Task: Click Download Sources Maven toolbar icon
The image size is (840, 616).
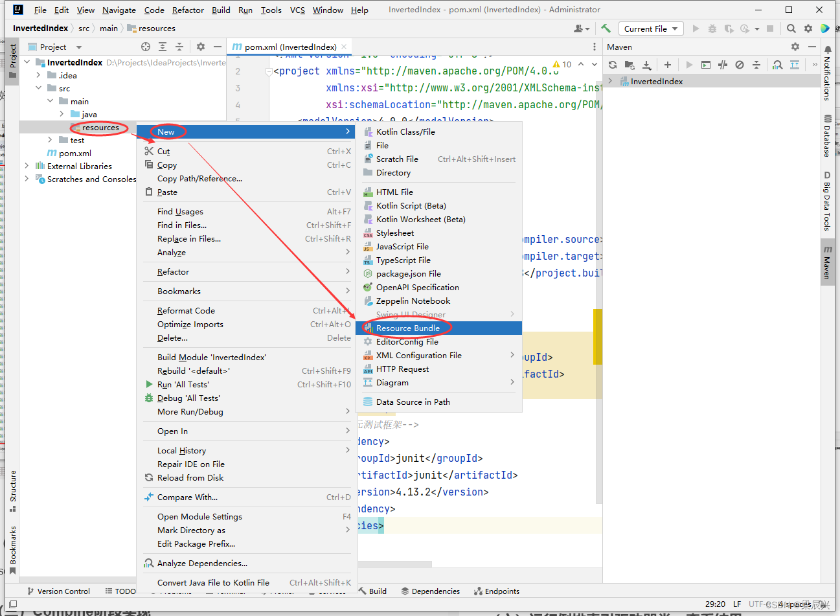Action: click(x=646, y=65)
